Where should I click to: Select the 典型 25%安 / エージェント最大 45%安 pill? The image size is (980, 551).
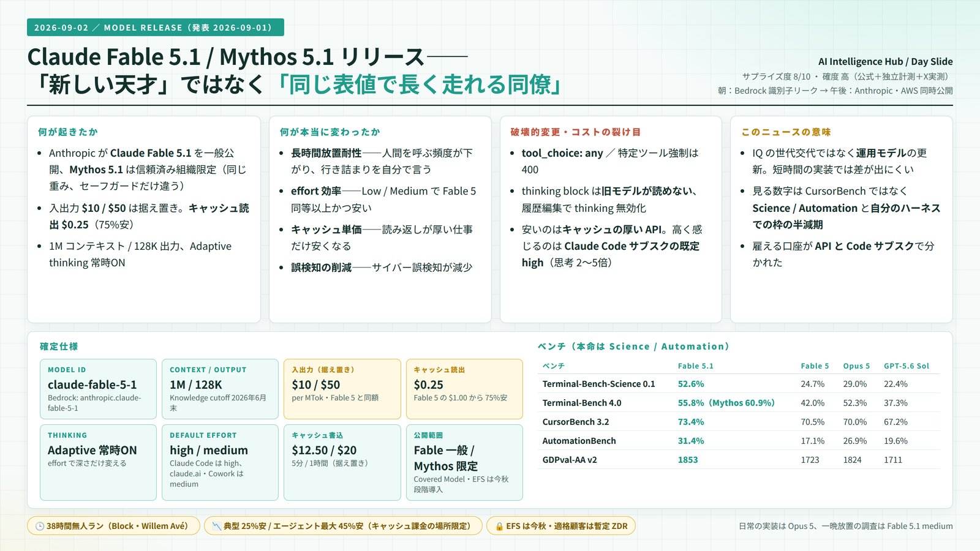(x=343, y=526)
